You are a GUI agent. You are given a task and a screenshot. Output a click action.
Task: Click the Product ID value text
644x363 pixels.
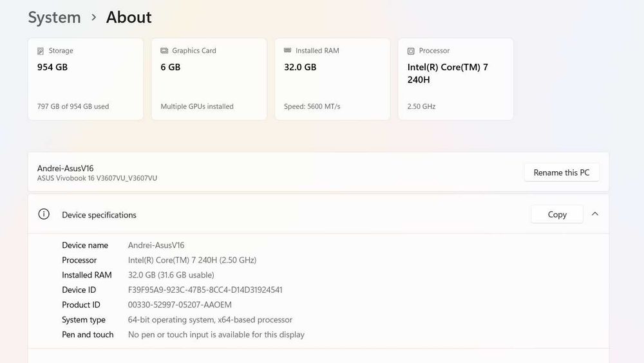click(x=180, y=305)
